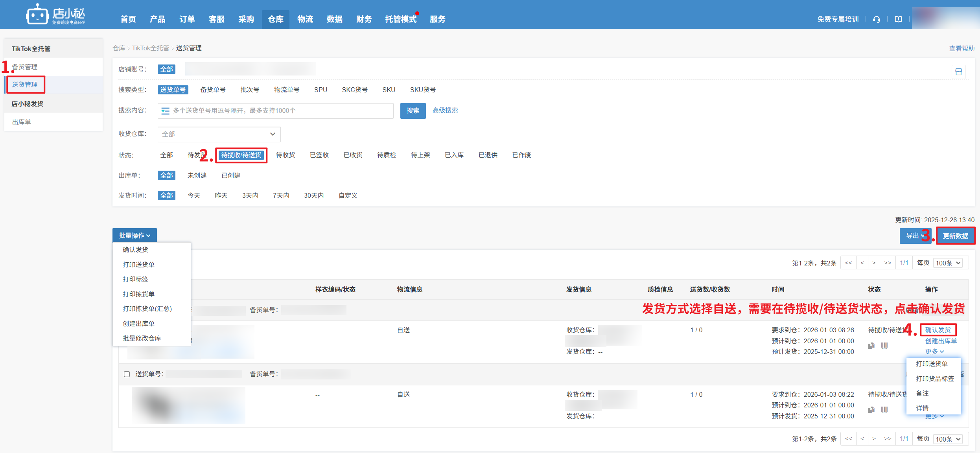The width and height of the screenshot is (980, 453).
Task: Open the 批量操作 batch actions dropdown
Action: 134,235
